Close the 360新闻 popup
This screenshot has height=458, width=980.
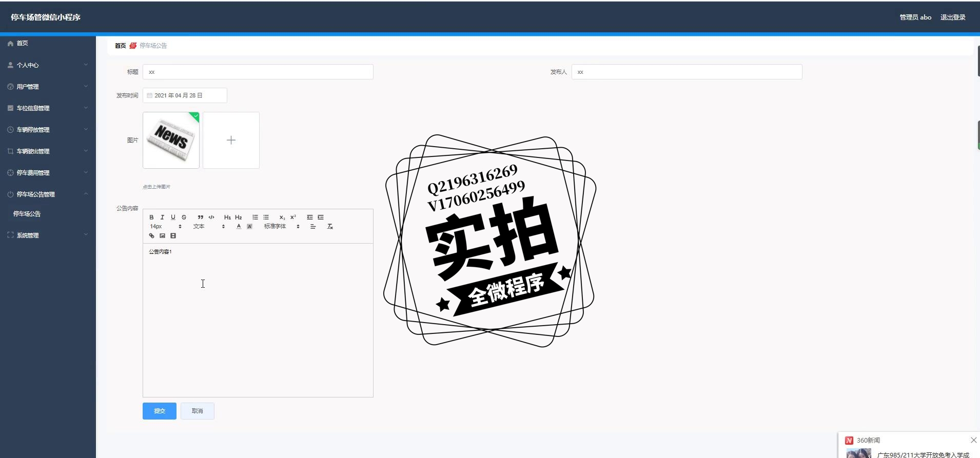[x=973, y=440]
